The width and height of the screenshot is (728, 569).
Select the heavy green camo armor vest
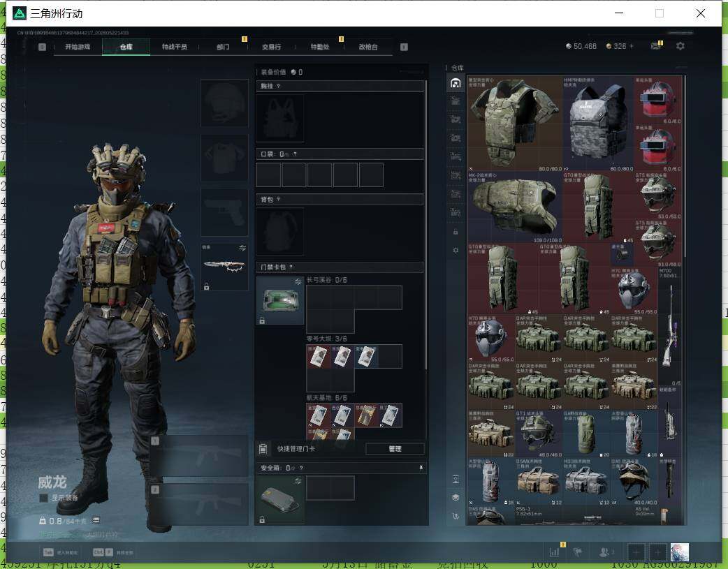pyautogui.click(x=514, y=124)
